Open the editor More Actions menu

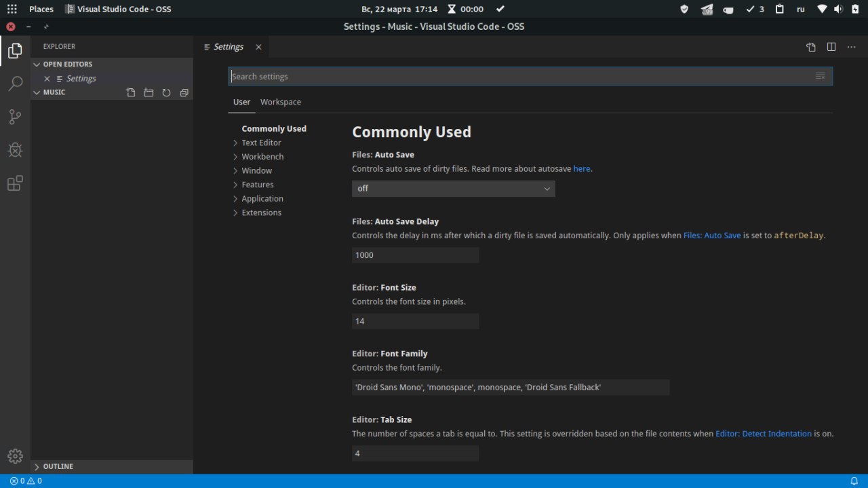[x=852, y=47]
